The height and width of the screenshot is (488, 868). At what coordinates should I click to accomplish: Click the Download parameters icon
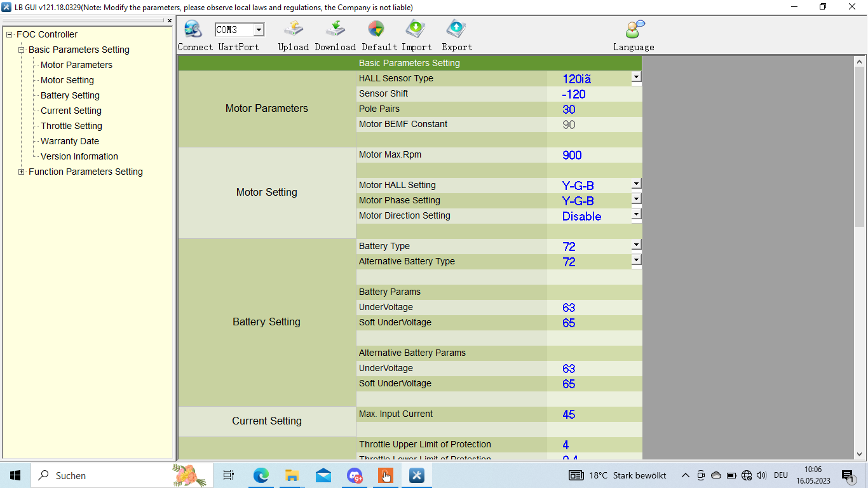coord(335,29)
